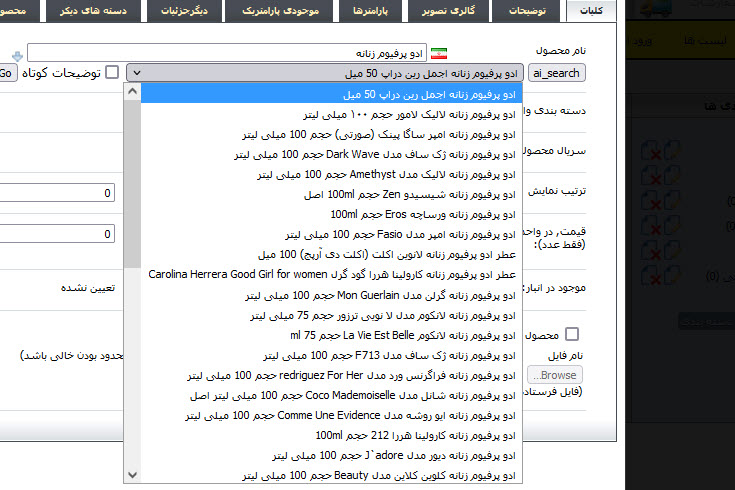Switch to the توضیحات tab
The width and height of the screenshot is (735, 490).
527,10
